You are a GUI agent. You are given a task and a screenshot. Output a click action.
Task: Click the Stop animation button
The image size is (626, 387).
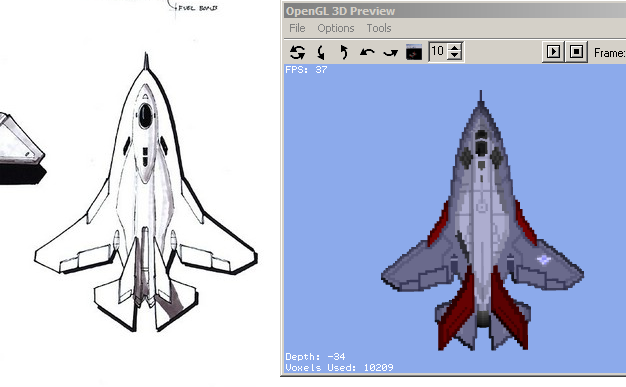click(576, 52)
